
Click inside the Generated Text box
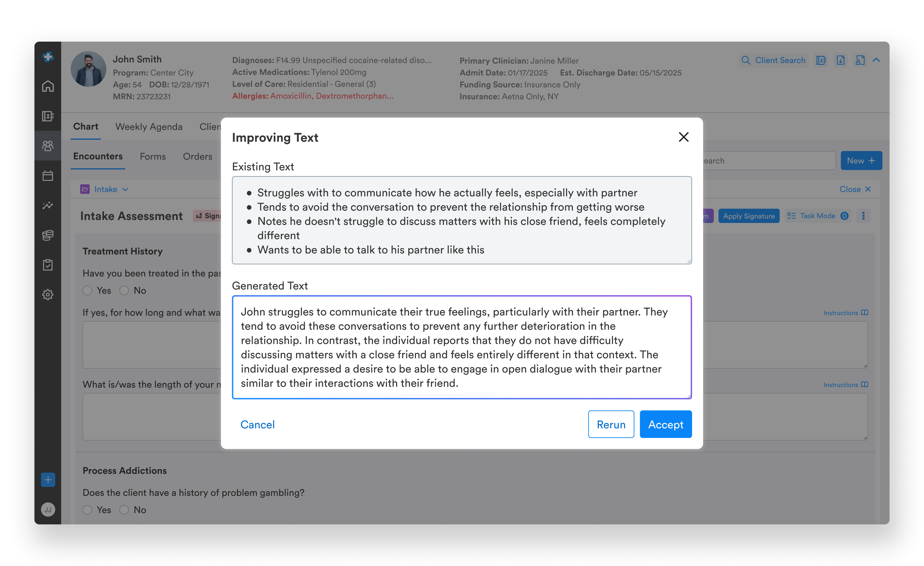pyautogui.click(x=461, y=347)
